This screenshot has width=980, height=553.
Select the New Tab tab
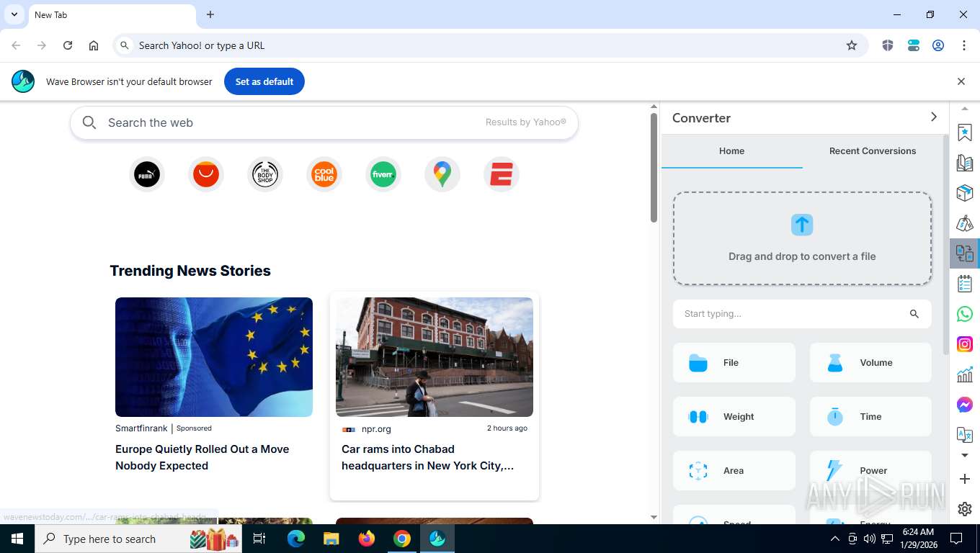[112, 15]
